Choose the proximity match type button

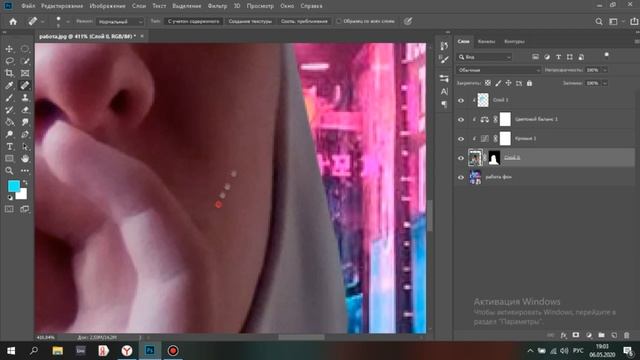coord(304,21)
